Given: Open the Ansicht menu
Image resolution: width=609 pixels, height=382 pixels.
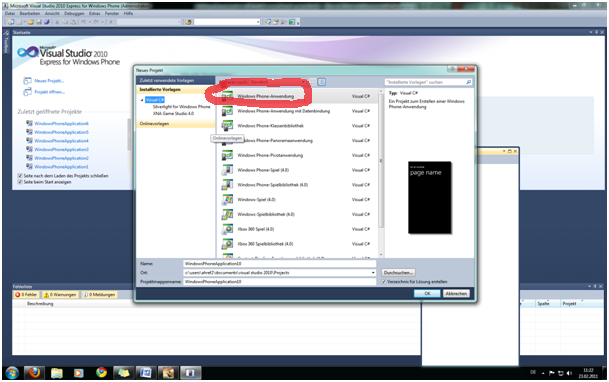Looking at the screenshot, I should click(52, 14).
